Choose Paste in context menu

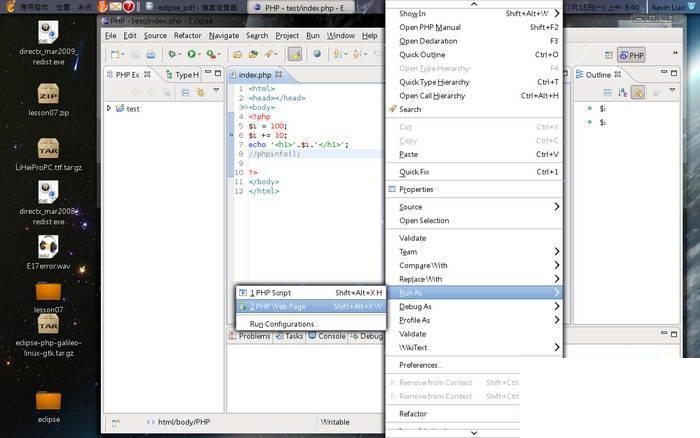(474, 154)
